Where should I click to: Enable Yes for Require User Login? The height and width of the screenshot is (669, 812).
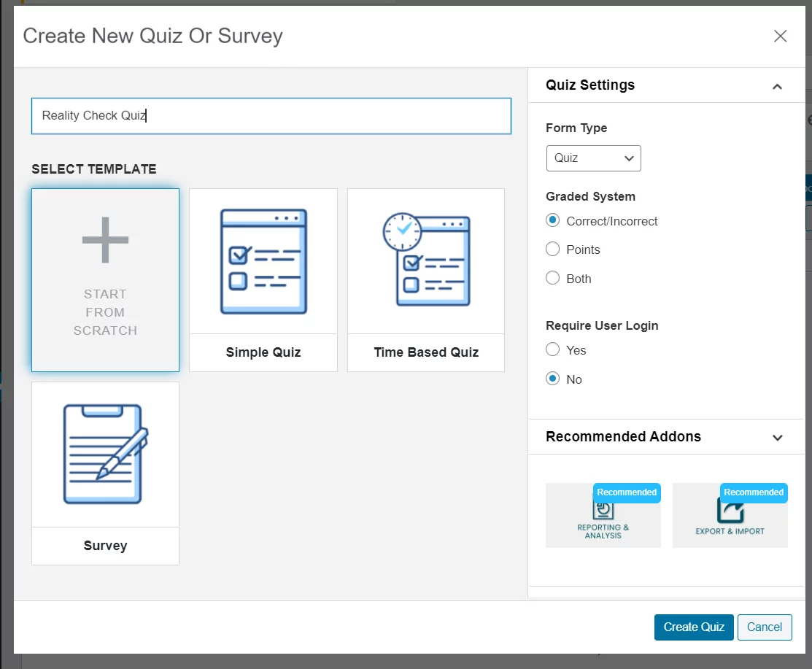[552, 349]
